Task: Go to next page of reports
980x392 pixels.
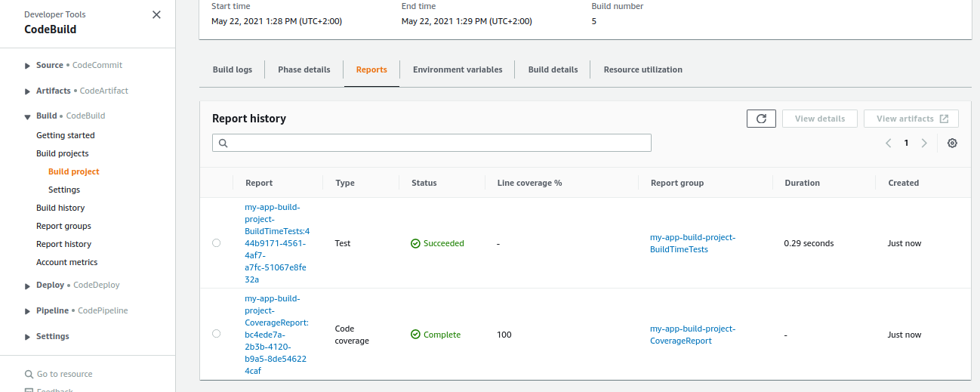Action: tap(924, 144)
